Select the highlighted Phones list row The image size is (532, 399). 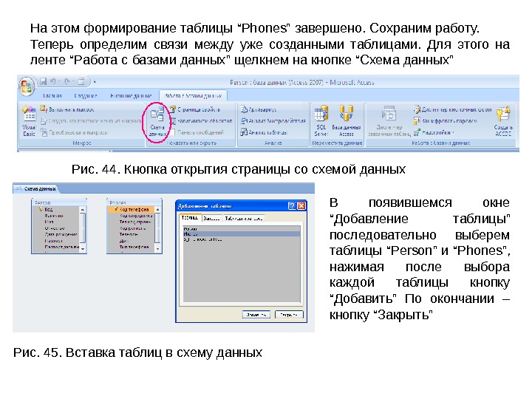(x=242, y=234)
